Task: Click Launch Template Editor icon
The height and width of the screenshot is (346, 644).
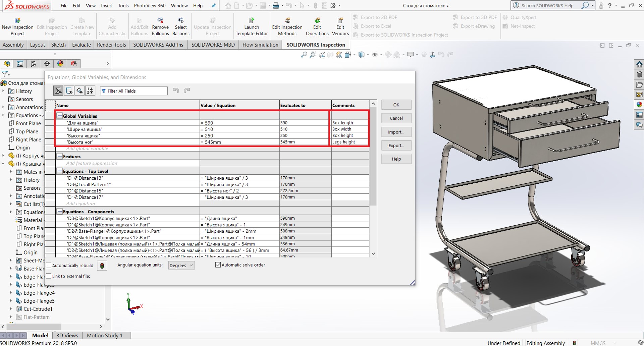Action: click(x=252, y=21)
